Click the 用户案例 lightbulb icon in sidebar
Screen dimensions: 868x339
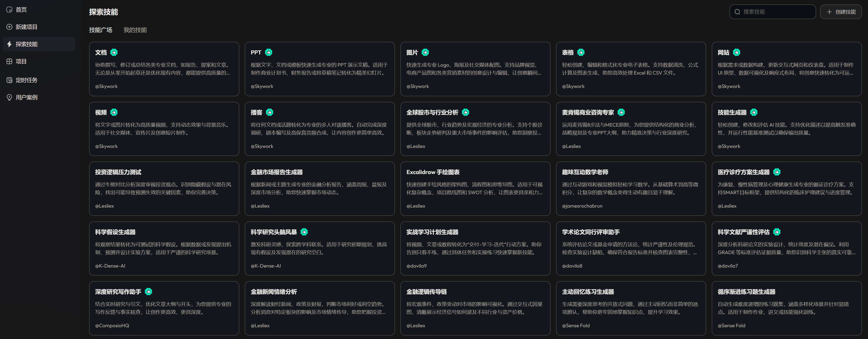9,97
